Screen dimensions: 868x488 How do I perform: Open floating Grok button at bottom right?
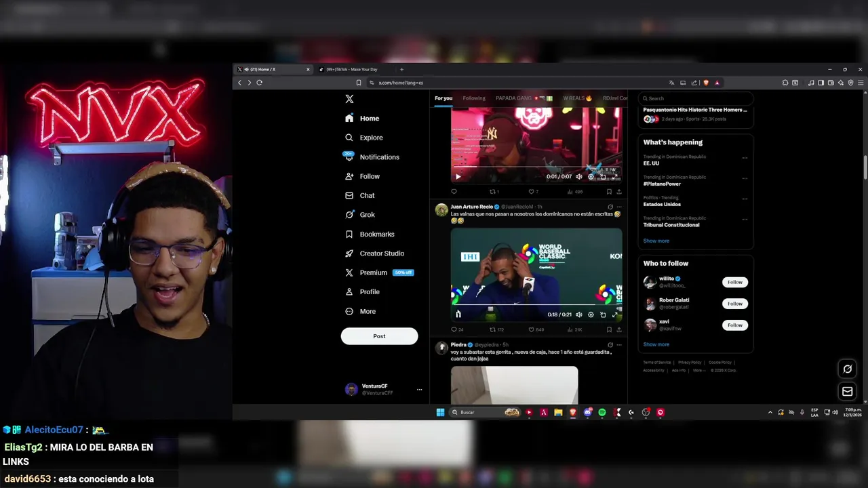pos(847,369)
